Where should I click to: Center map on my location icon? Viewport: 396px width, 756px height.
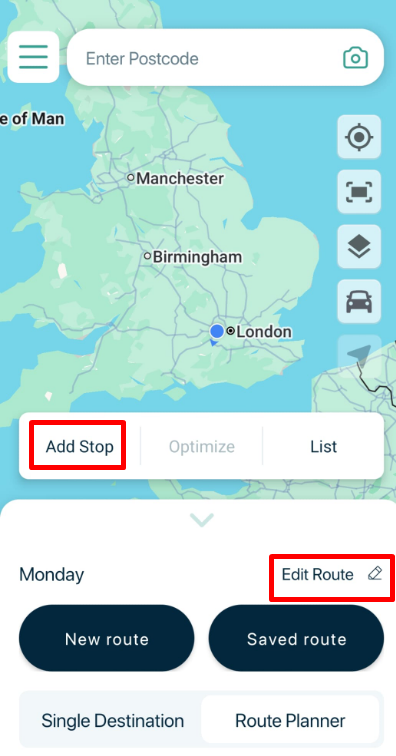(x=359, y=137)
